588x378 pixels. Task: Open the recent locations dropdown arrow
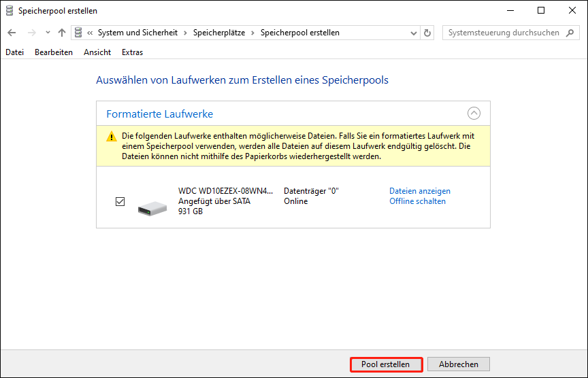(x=48, y=33)
